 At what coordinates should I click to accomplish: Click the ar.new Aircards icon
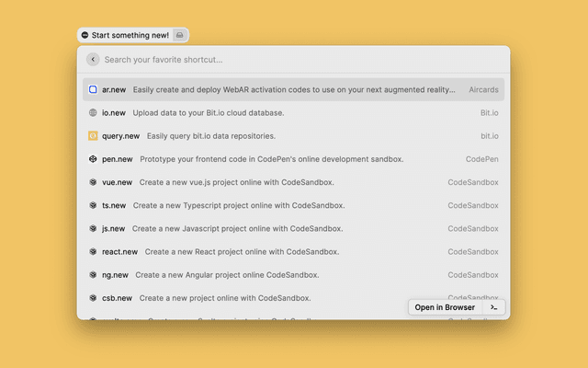pos(93,89)
